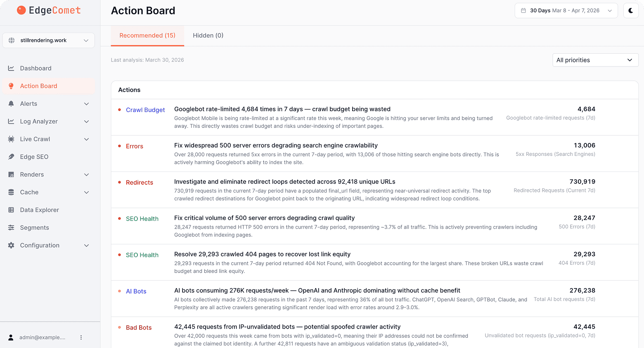Open the site selector stillrendering.work dropdown
Image resolution: width=644 pixels, height=348 pixels.
(49, 41)
